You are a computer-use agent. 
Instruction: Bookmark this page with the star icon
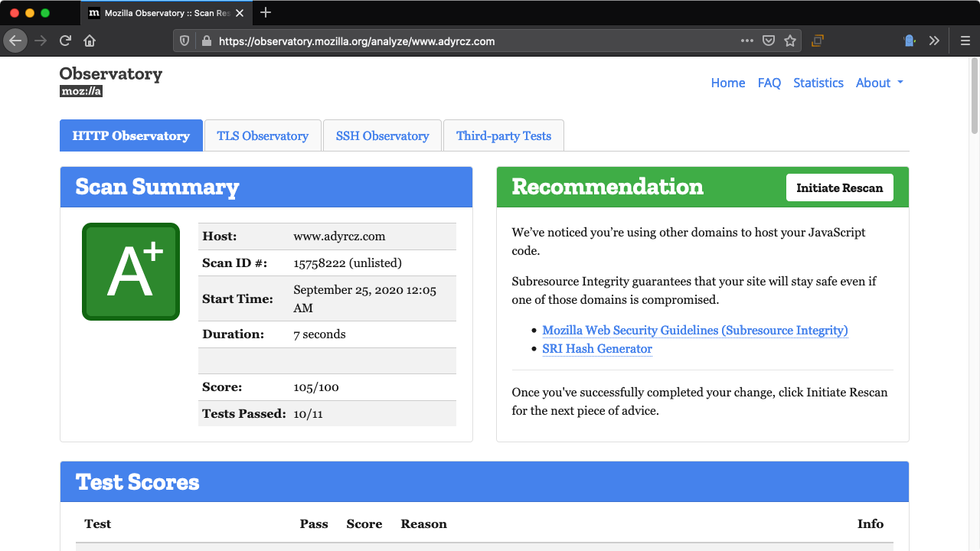[x=789, y=41]
